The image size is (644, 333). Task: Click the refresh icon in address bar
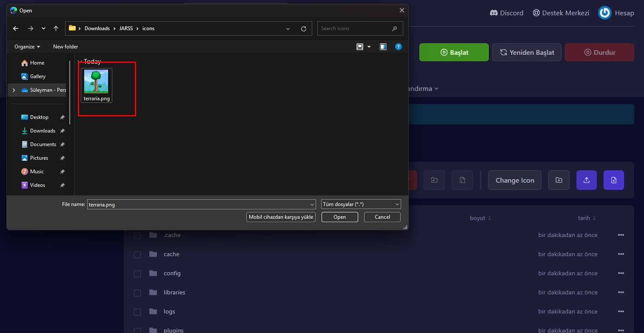304,28
